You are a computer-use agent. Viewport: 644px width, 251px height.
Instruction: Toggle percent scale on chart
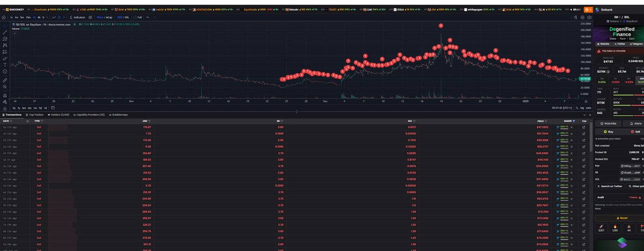[x=576, y=108]
